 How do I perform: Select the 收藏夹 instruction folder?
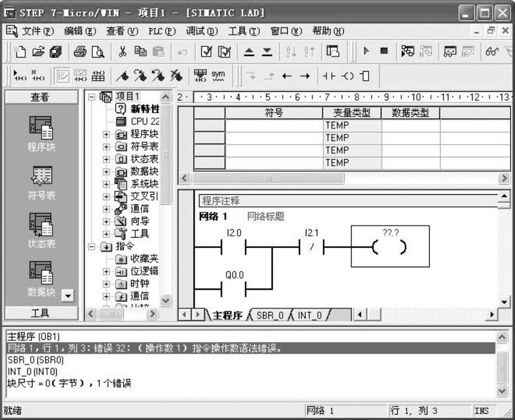137,259
